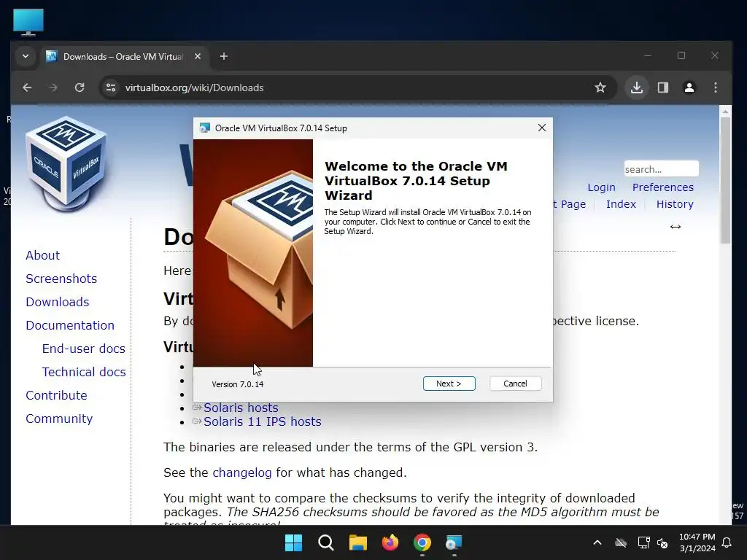Viewport: 747px width, 560px height.
Task: Click the muted volume tray icon
Action: pyautogui.click(x=662, y=542)
